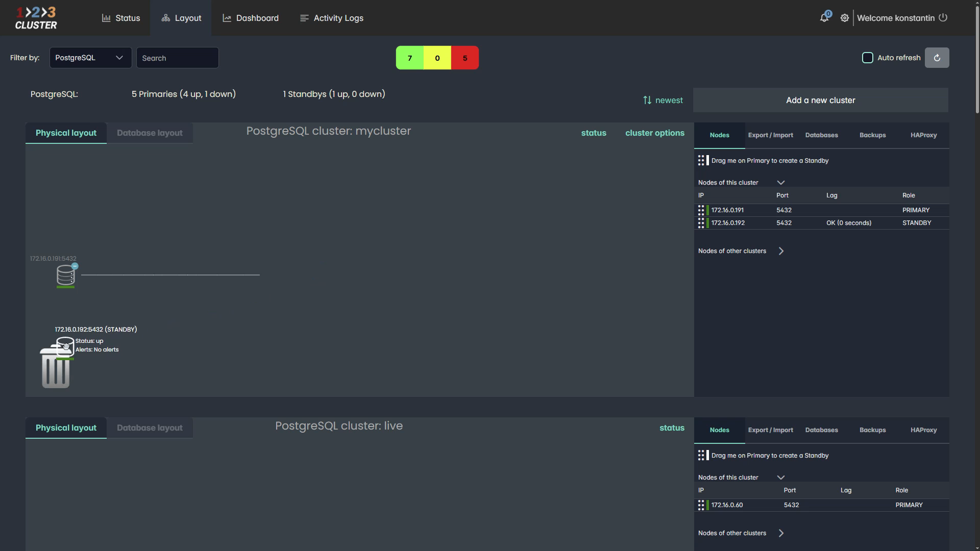Expand Nodes of other clusters for mycluster
The image size is (980, 551).
(780, 251)
